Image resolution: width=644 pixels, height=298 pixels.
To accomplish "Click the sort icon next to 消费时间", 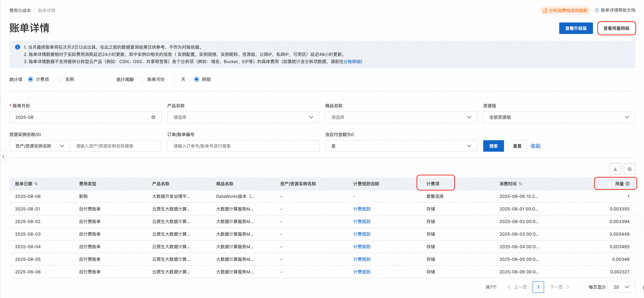I will pyautogui.click(x=520, y=184).
